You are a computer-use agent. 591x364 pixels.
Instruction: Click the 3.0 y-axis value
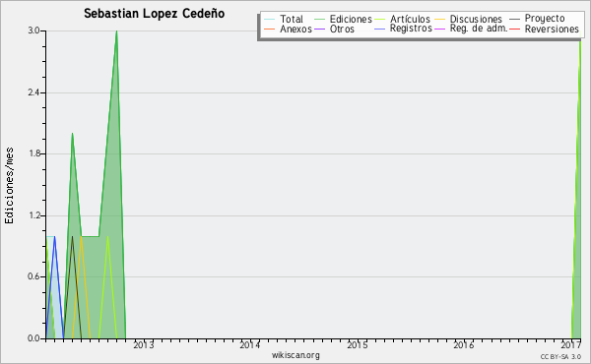pos(33,30)
